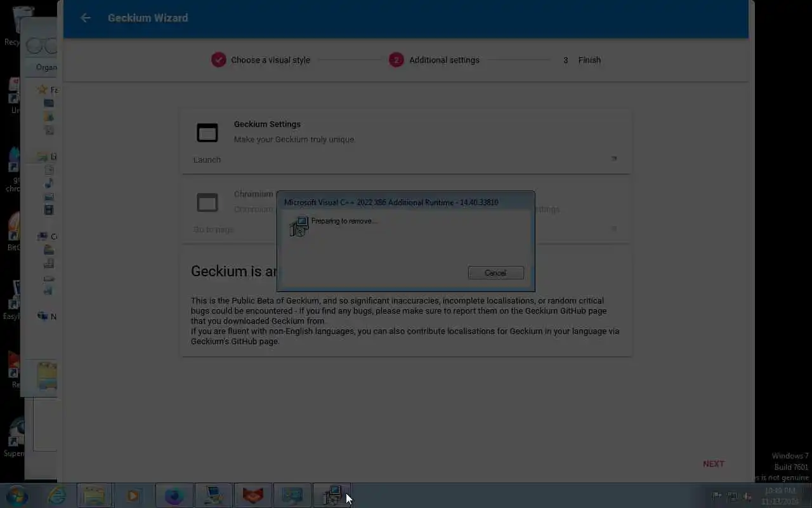Viewport: 812px width, 508px height.
Task: Open Windows Media Player from the taskbar
Action: tap(133, 495)
